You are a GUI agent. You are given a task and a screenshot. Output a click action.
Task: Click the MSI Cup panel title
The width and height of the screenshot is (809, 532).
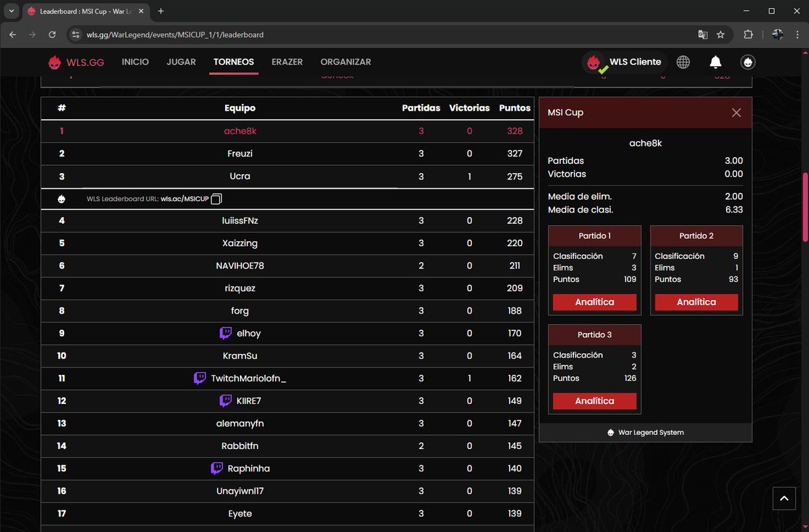(565, 113)
